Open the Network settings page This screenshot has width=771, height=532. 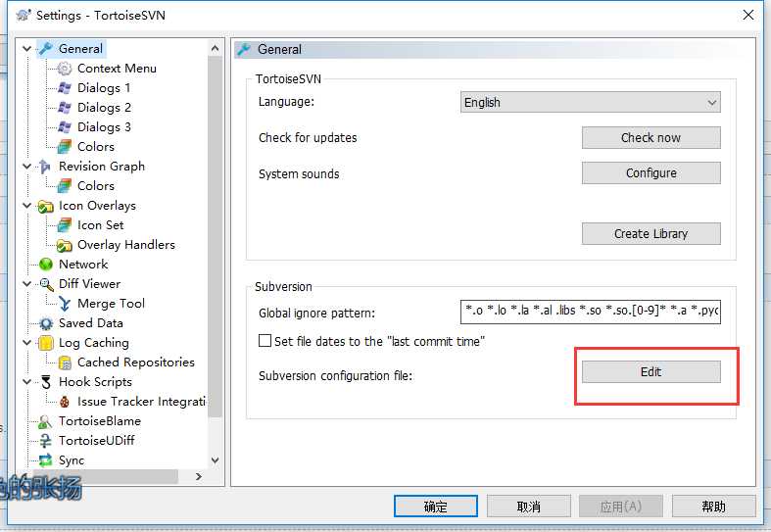[x=83, y=265]
